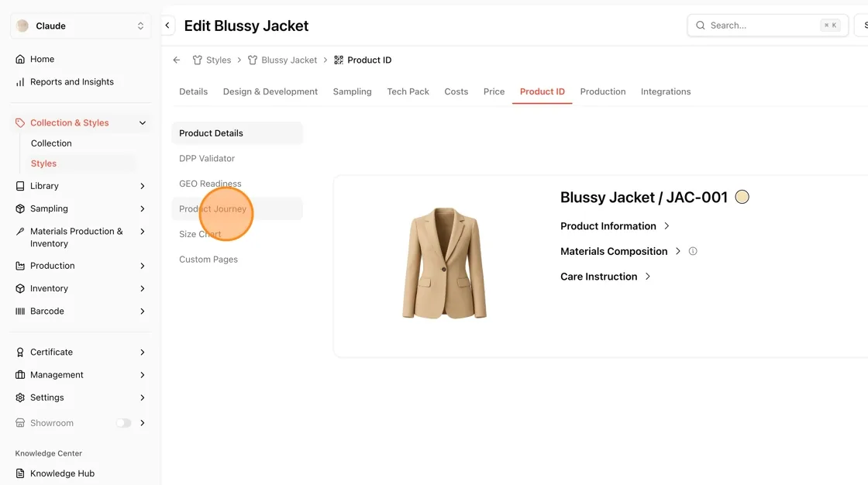Click the Claude workspace avatar

pyautogui.click(x=22, y=26)
